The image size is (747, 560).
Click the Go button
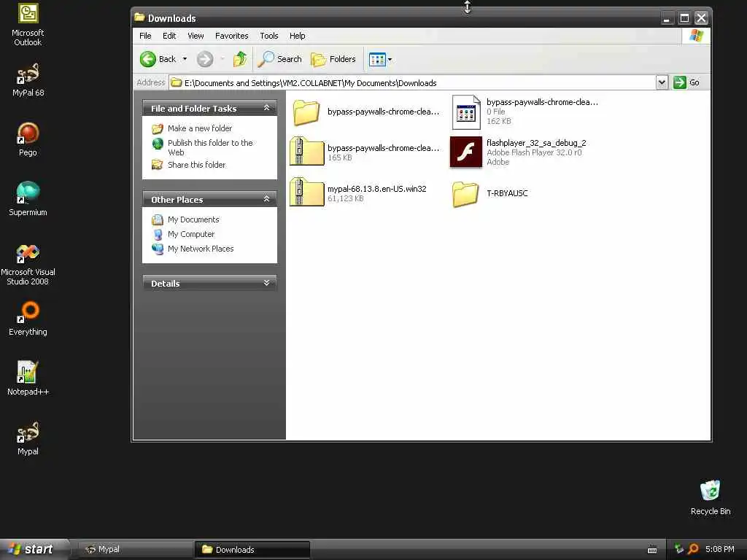[686, 83]
